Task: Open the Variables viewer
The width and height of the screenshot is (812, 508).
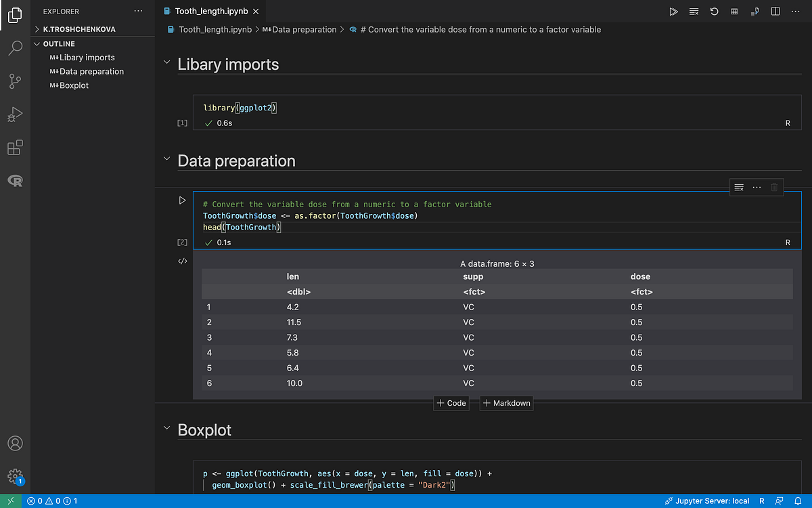Action: coord(734,12)
